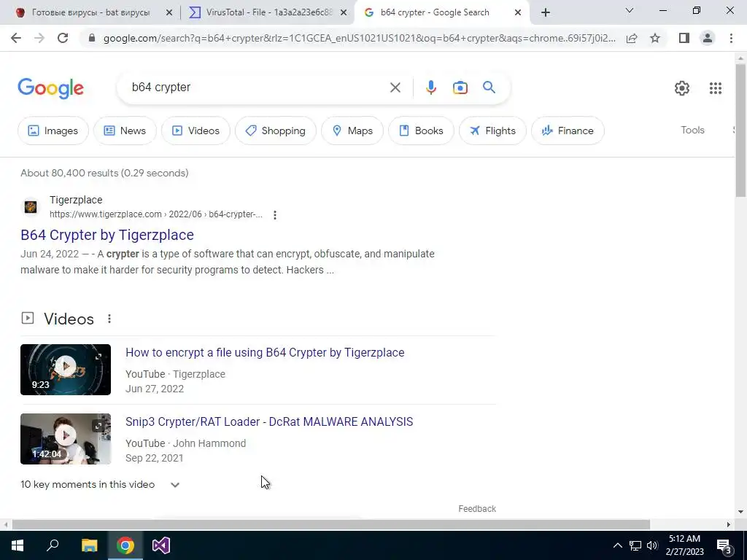This screenshot has height=560, width=747.
Task: Filter results by Maps
Action: [x=352, y=131]
